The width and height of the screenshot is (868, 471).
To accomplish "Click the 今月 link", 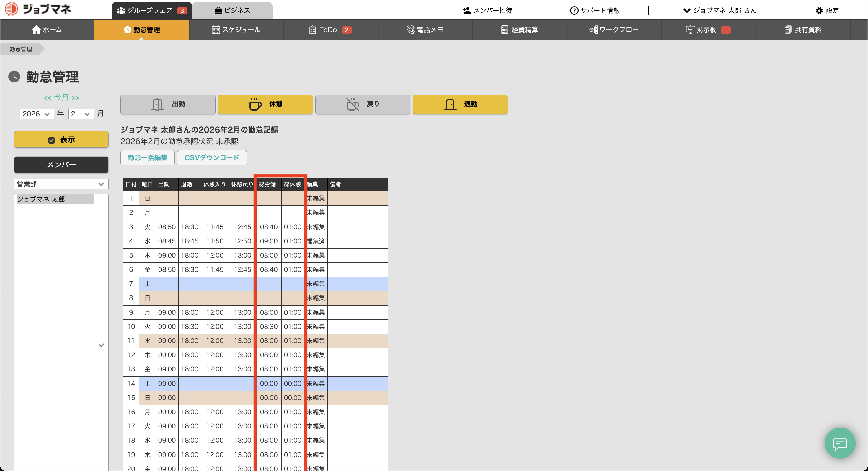I will (61, 98).
